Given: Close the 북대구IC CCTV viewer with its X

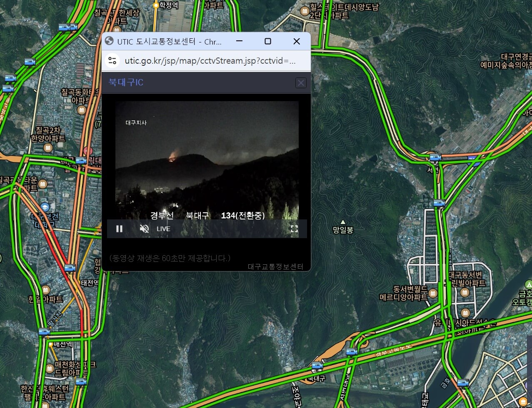Looking at the screenshot, I should pyautogui.click(x=301, y=82).
